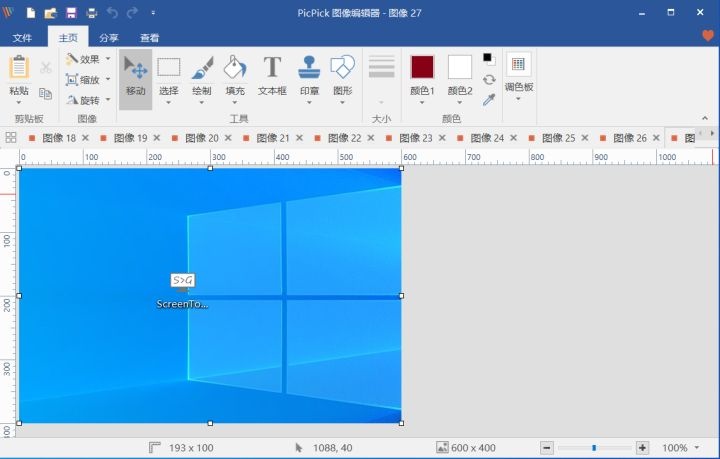Click the 1088, 40 cursor position status
Image resolution: width=720 pixels, height=459 pixels.
[x=324, y=448]
